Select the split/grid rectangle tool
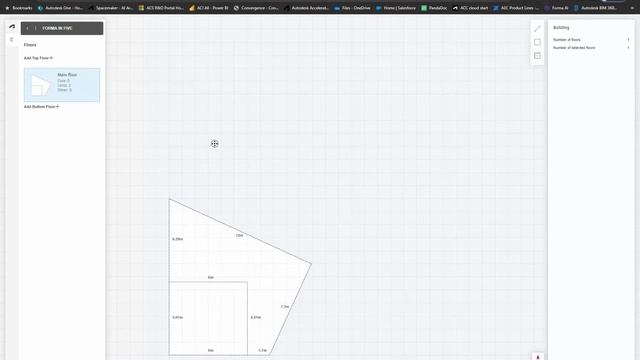The height and width of the screenshot is (360, 640). [x=537, y=56]
